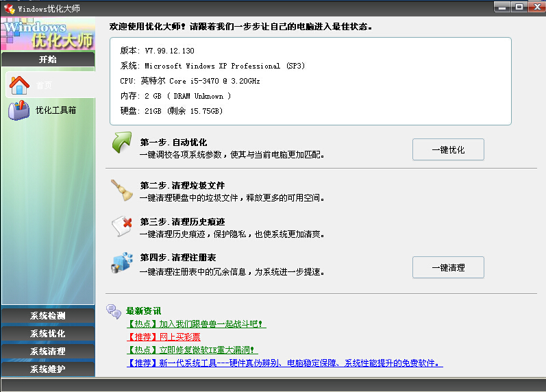This screenshot has width=546, height=392.
Task: Click description 一键清理硬盘中的垃圾文件
Action: click(x=232, y=198)
